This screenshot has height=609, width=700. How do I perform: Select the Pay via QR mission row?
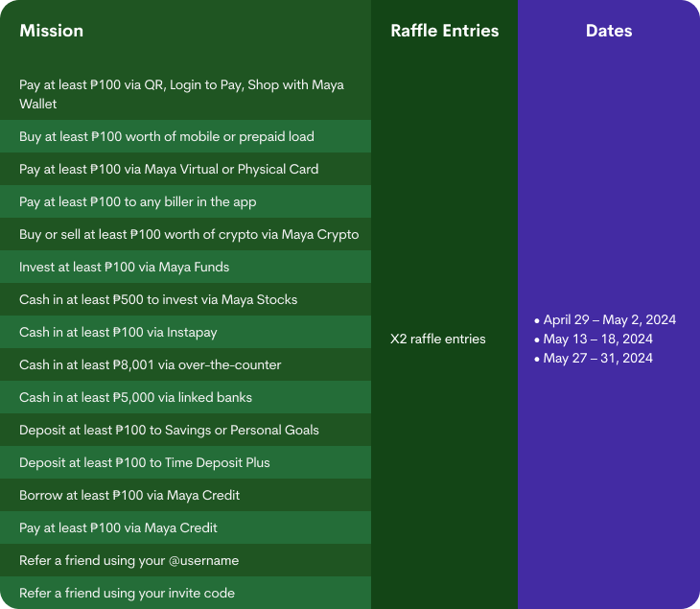pyautogui.click(x=182, y=94)
